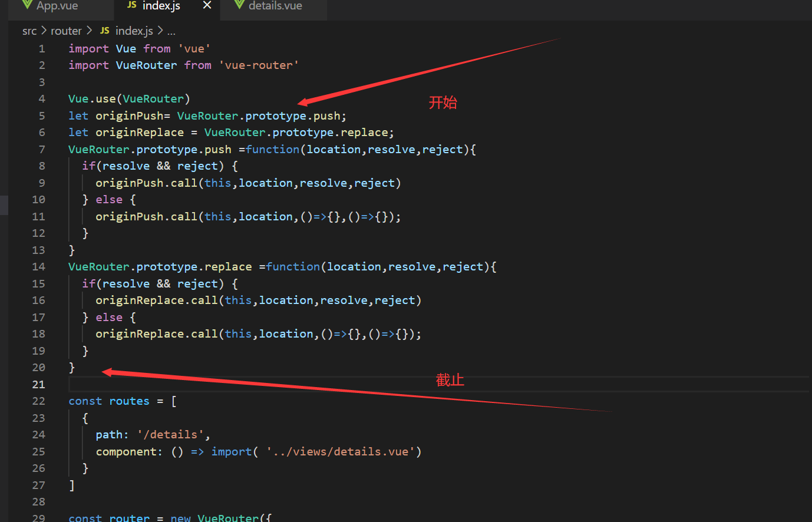Click the JS icon in the breadcrumb
Screen dimensions: 812x522
coord(105,31)
